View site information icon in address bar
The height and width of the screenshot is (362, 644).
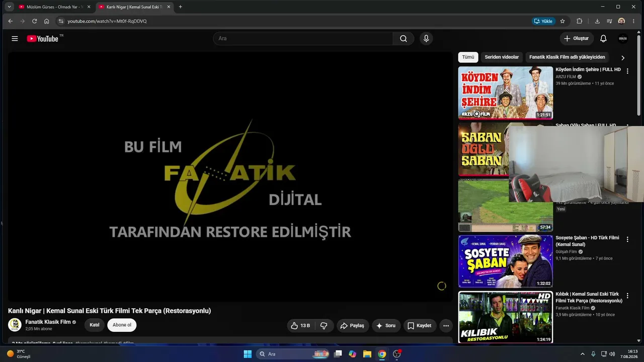point(61,21)
